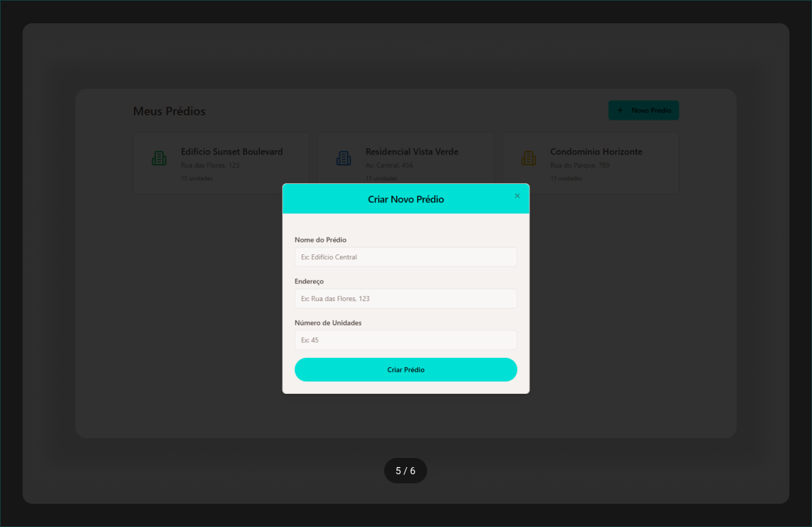The height and width of the screenshot is (527, 812).
Task: Click into the Endereço text field
Action: pyautogui.click(x=405, y=299)
